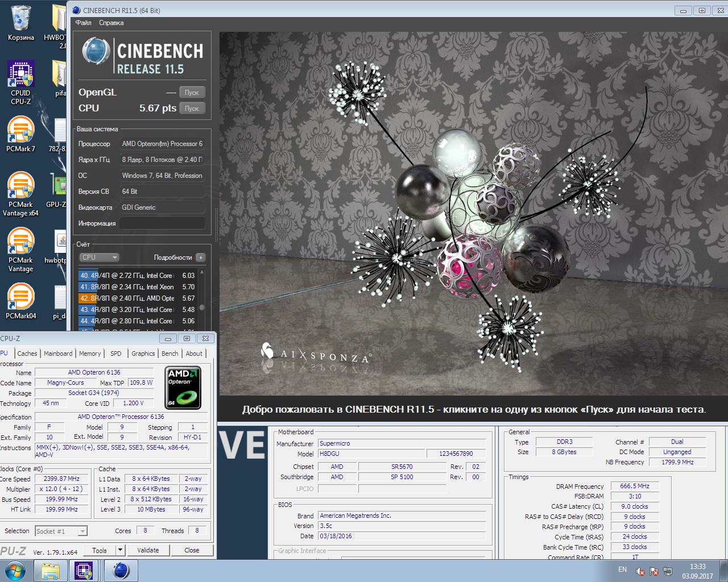Open the pi_d desktop file icon

pyautogui.click(x=59, y=302)
